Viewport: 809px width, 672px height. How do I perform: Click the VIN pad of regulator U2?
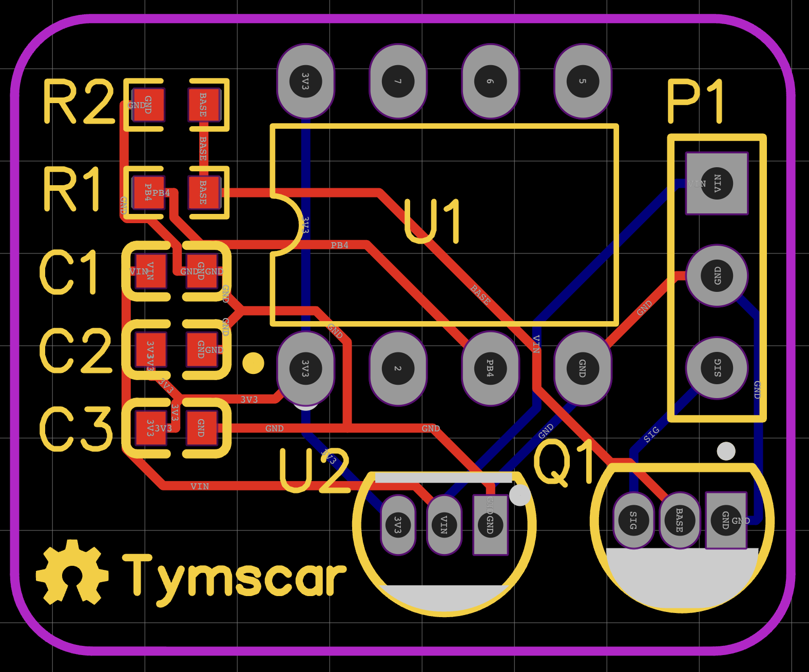pyautogui.click(x=444, y=525)
